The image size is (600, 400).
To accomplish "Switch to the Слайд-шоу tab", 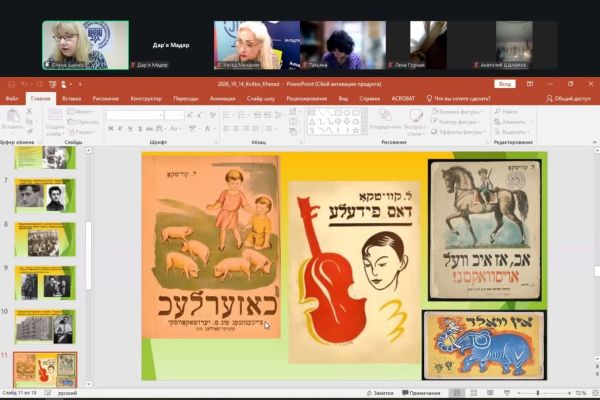I will [261, 99].
